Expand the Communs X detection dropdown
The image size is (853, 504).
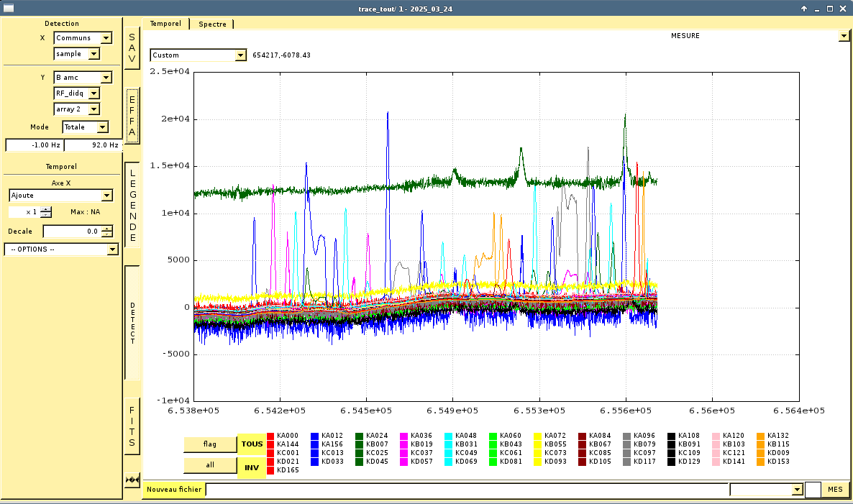106,38
